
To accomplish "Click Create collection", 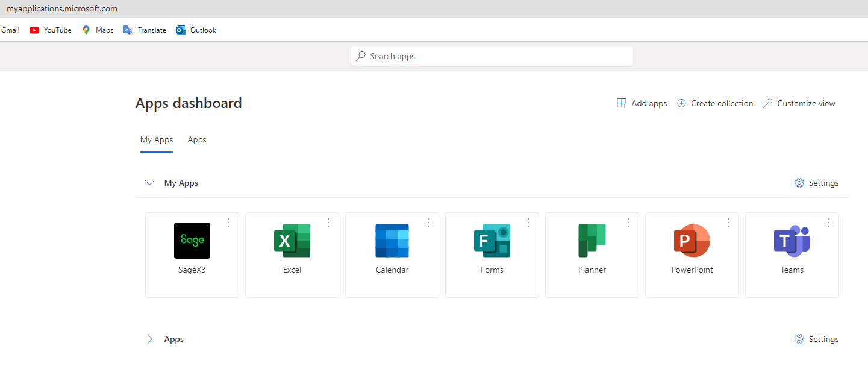I will click(715, 103).
